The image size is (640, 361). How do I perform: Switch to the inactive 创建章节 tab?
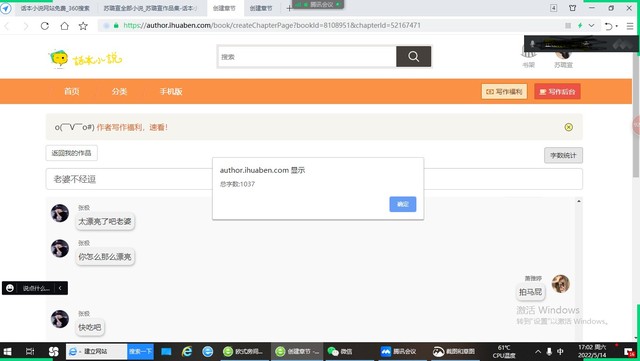[x=261, y=8]
